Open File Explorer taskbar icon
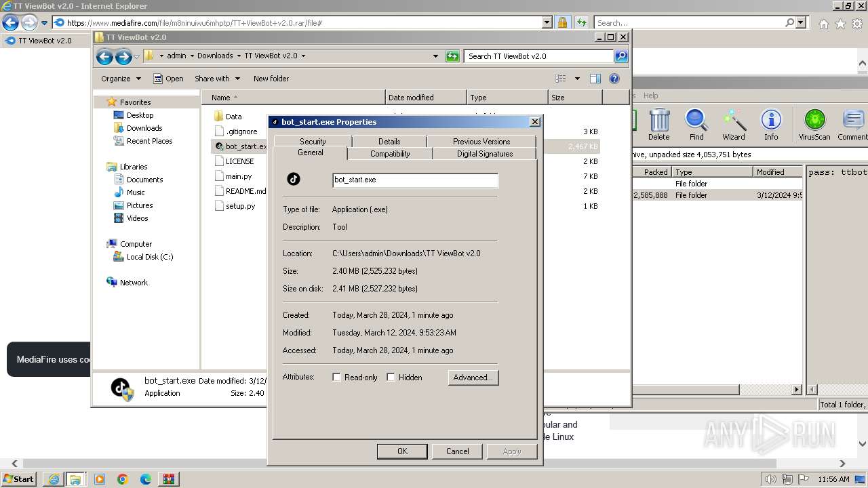Image resolution: width=868 pixels, height=488 pixels. 75,479
